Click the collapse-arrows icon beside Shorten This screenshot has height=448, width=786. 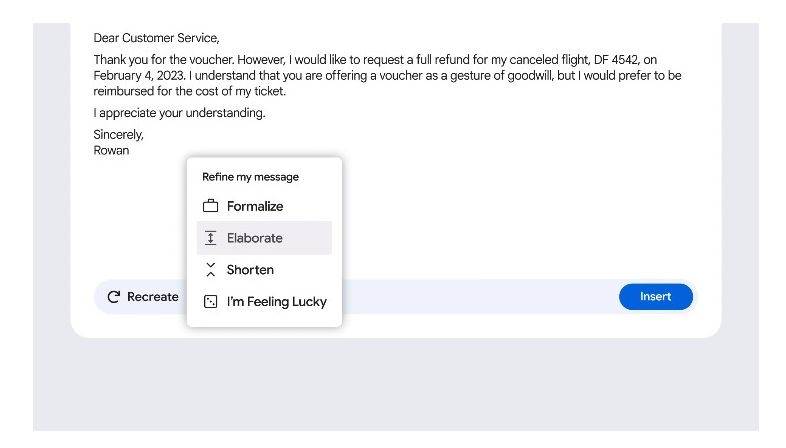coord(210,270)
